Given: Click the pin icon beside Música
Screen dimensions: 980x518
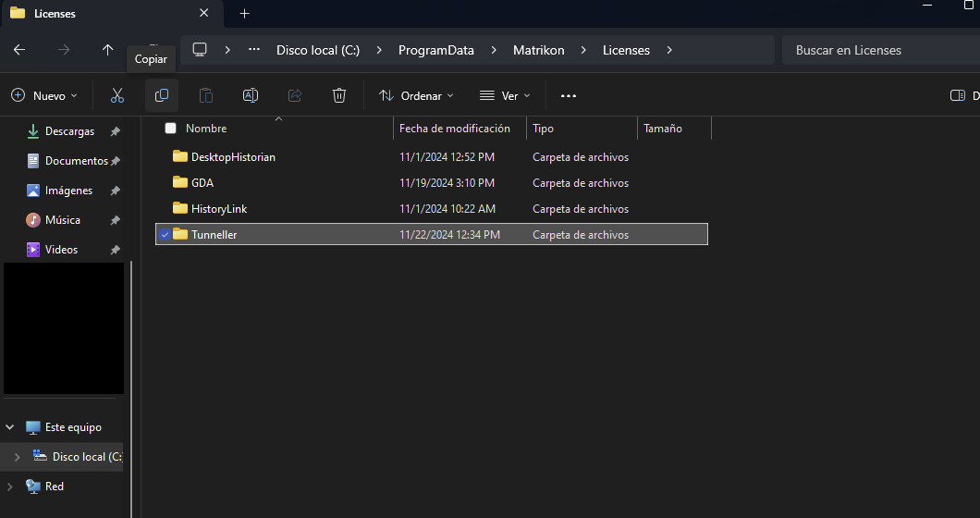Looking at the screenshot, I should pos(115,220).
